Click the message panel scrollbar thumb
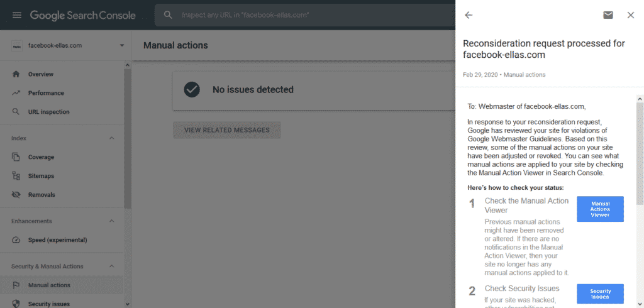644x308 pixels. click(x=640, y=153)
